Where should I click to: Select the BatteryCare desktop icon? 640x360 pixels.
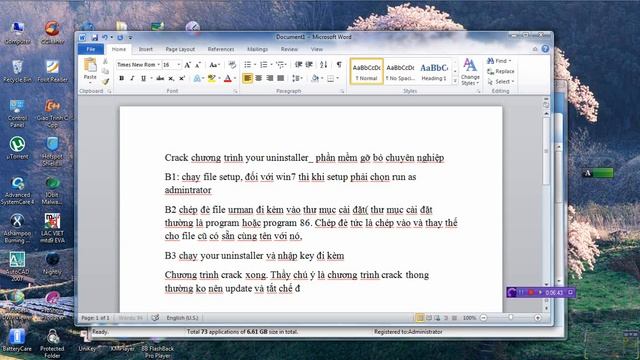click(x=17, y=340)
